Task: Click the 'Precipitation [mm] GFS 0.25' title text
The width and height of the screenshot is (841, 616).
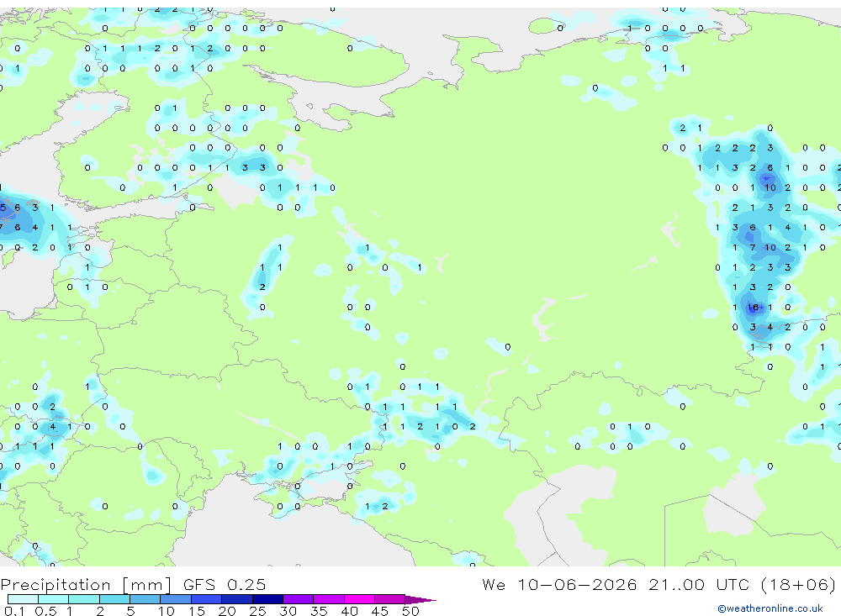Action: pyautogui.click(x=133, y=584)
